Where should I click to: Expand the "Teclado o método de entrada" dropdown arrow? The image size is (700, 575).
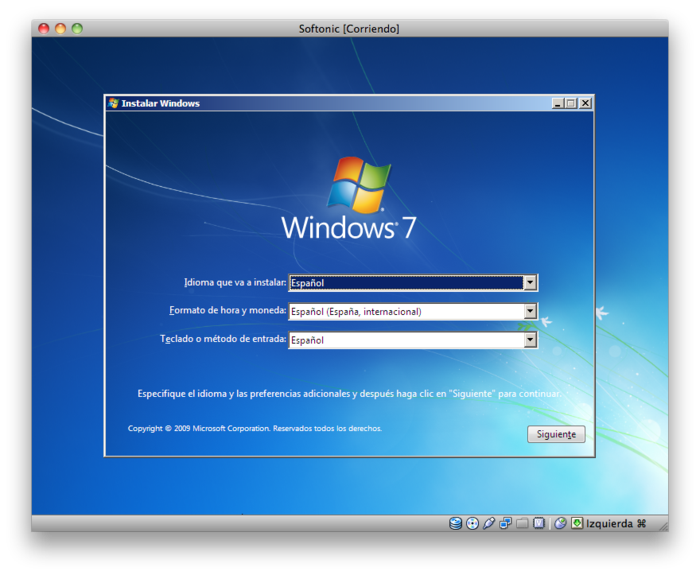pos(530,340)
